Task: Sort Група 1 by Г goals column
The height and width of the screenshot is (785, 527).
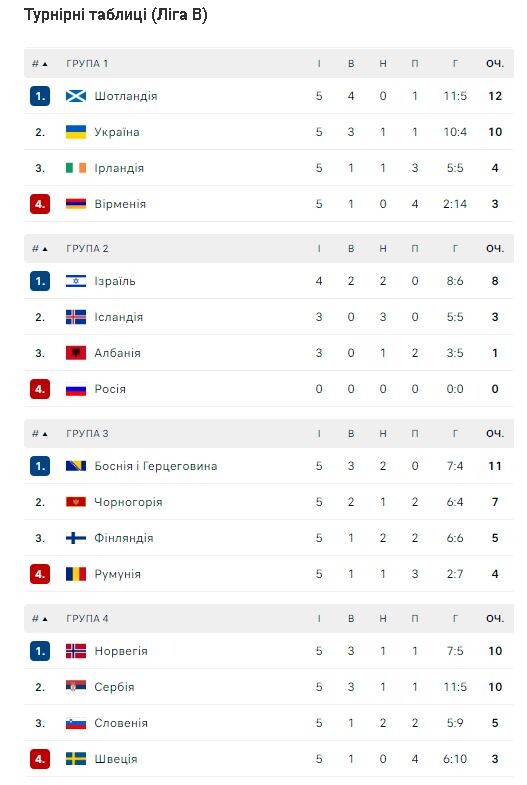Action: click(455, 64)
